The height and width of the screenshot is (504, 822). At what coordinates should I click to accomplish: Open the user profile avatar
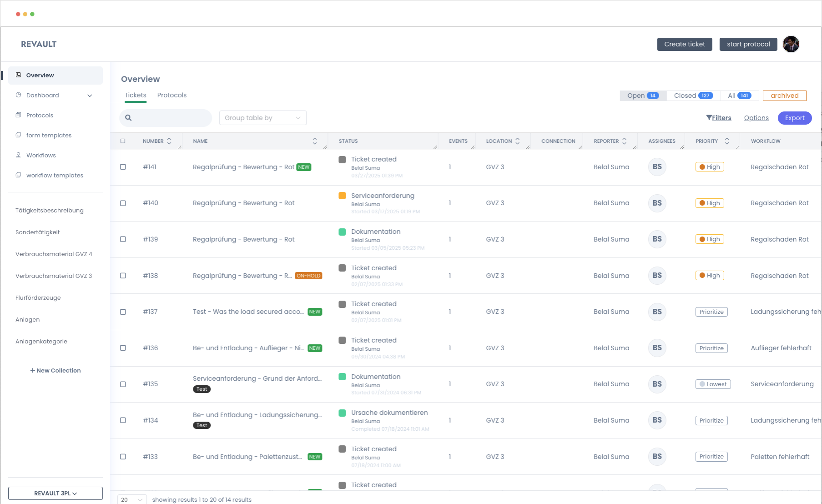(791, 44)
